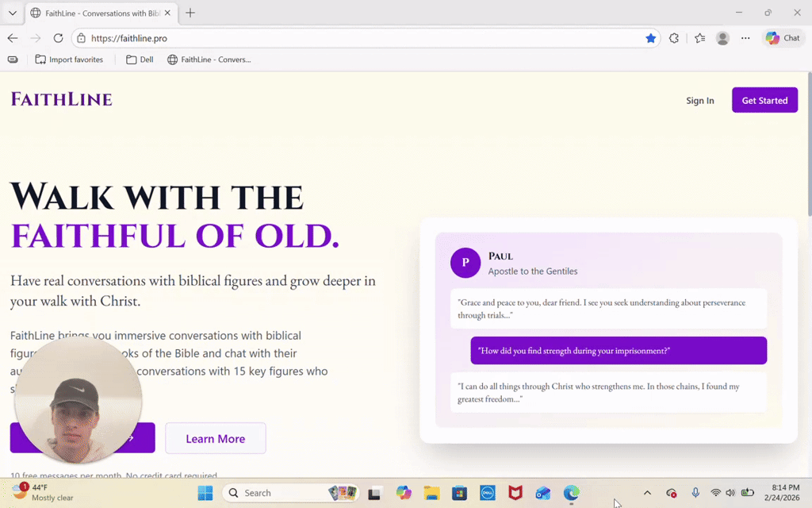
Task: Select the FaithLine - Conversations tab
Action: pos(101,13)
